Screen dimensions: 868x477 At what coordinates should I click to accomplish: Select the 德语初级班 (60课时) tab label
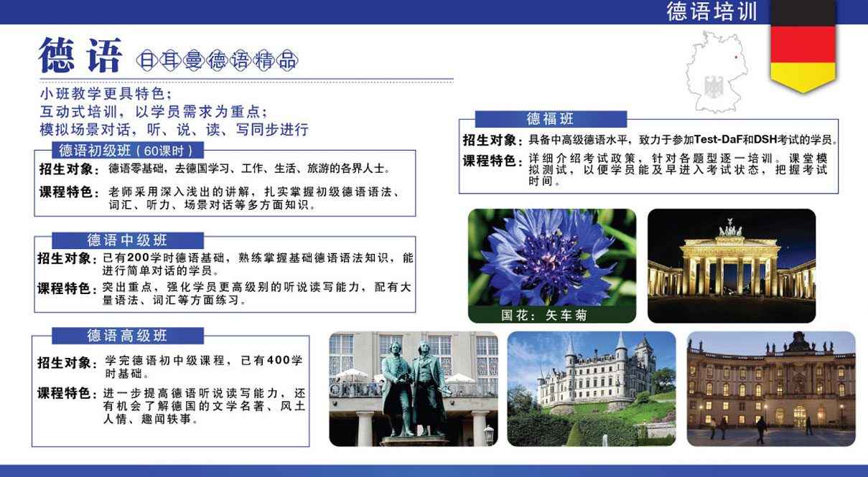click(128, 151)
